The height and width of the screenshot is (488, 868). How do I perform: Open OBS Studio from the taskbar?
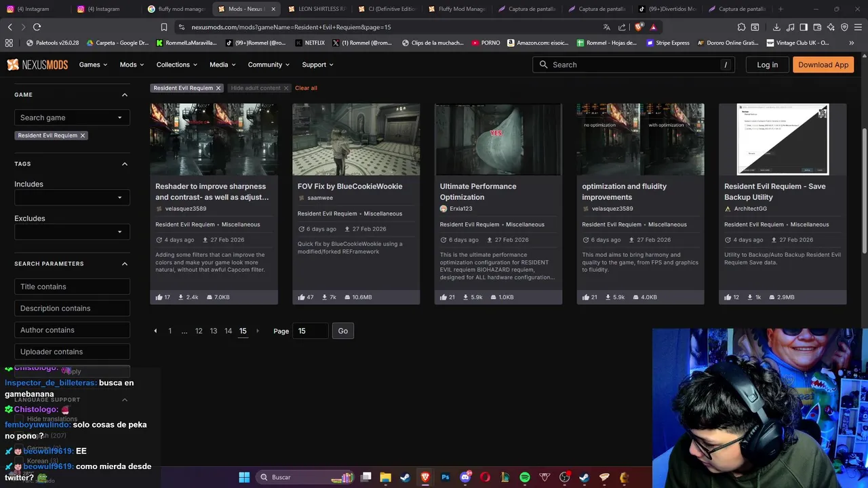tap(564, 477)
